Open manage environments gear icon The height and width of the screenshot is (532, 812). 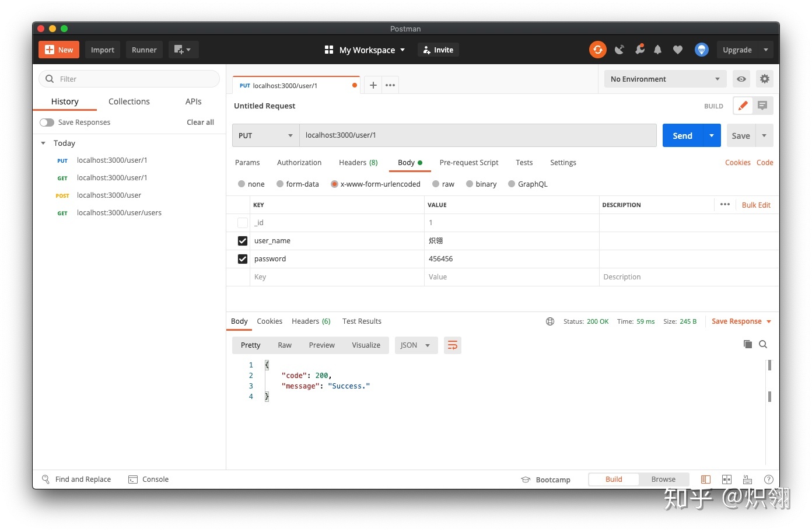(x=764, y=79)
